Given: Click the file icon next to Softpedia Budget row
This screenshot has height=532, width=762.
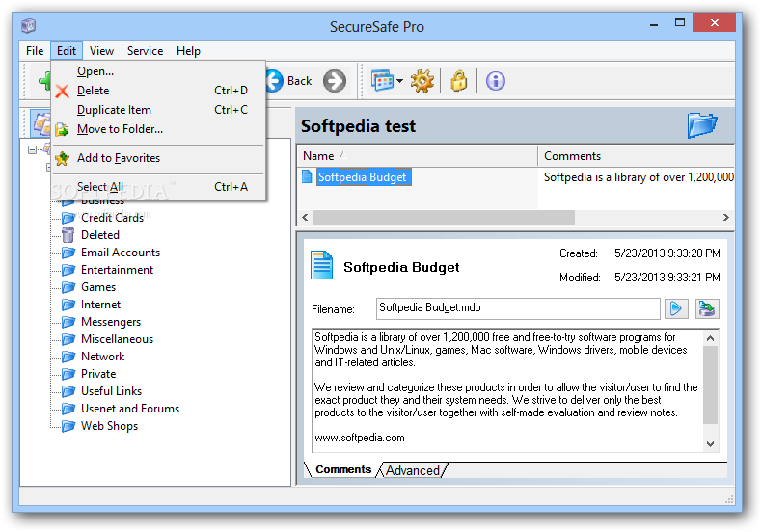Looking at the screenshot, I should 307,176.
